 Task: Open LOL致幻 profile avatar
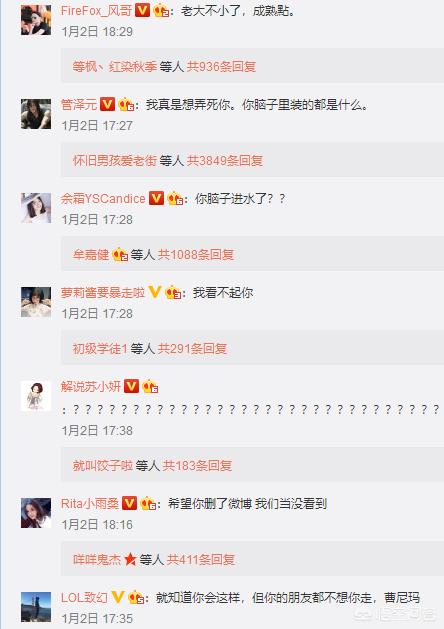click(36, 607)
